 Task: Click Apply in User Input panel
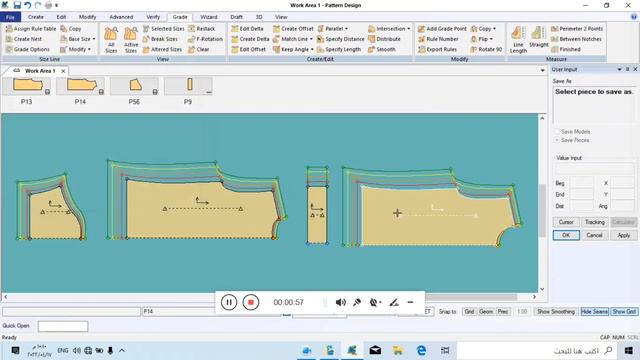coord(623,236)
